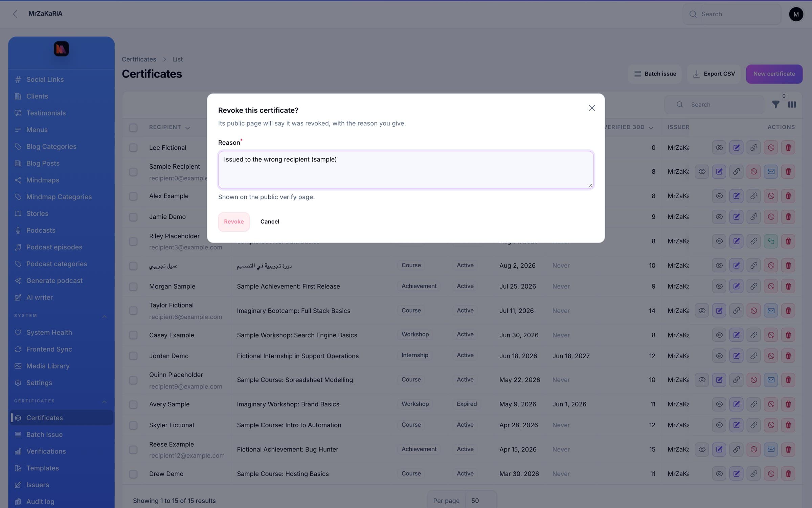This screenshot has width=812, height=508.
Task: Click the Batch issue header button
Action: point(655,74)
